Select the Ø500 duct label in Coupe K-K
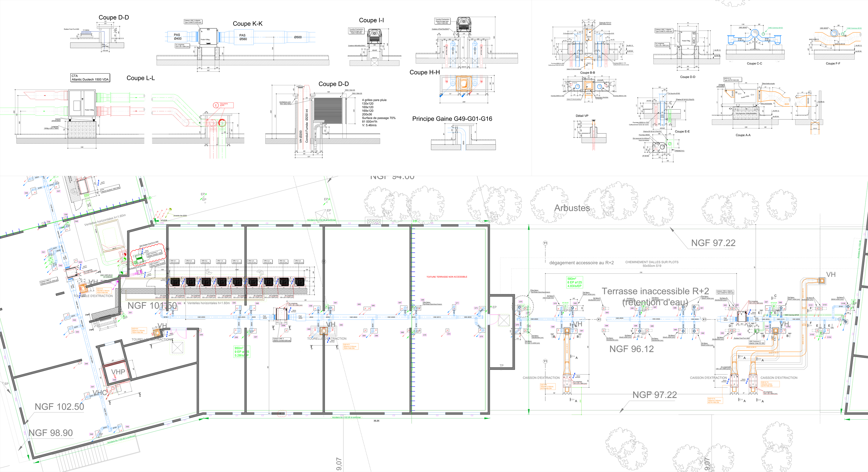This screenshot has height=472, width=868. click(297, 37)
